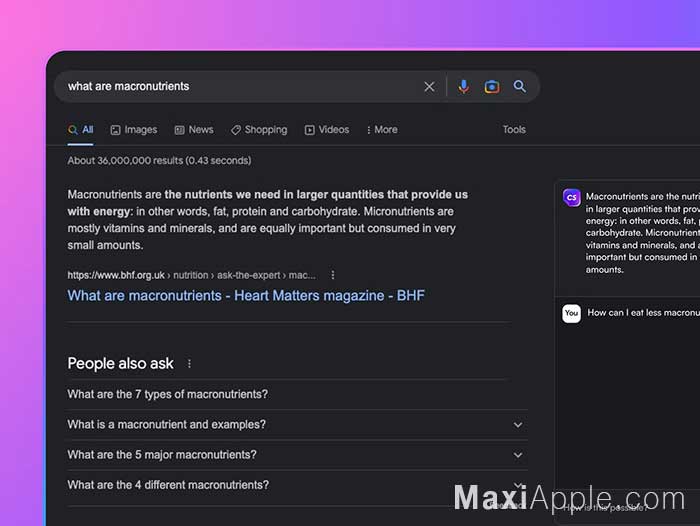Screen dimensions: 700x526
Task: Click the 'About 36,000,000 results' stats text
Action: pyautogui.click(x=159, y=161)
